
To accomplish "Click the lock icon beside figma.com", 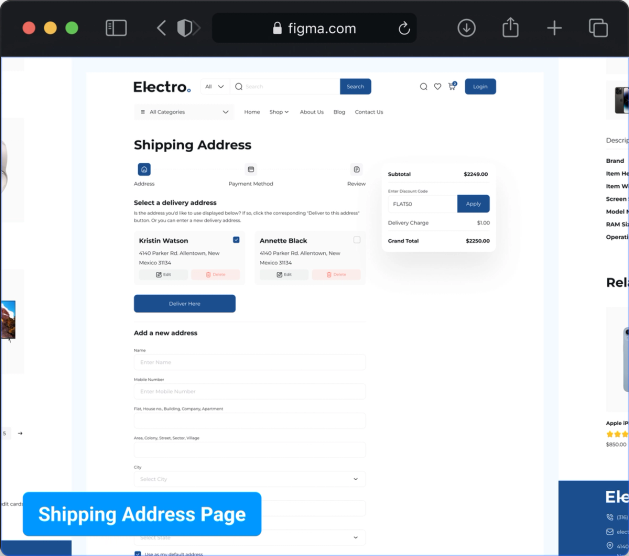I will (277, 28).
